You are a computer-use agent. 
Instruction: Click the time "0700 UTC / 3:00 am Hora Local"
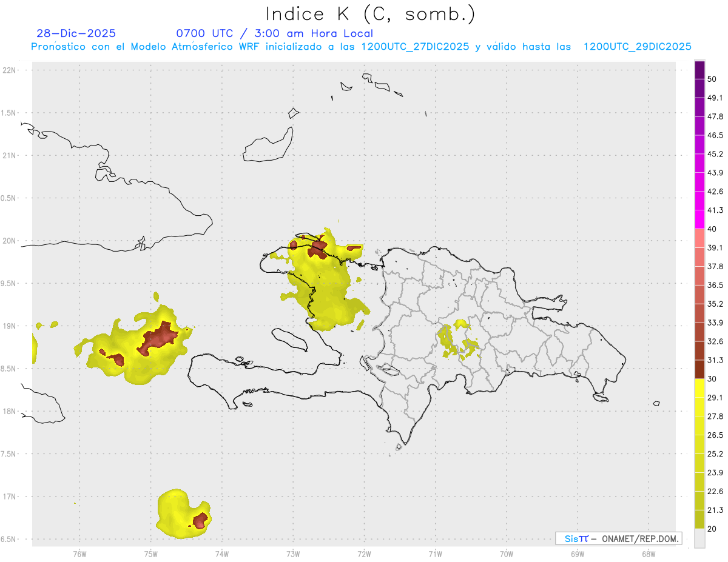(274, 33)
